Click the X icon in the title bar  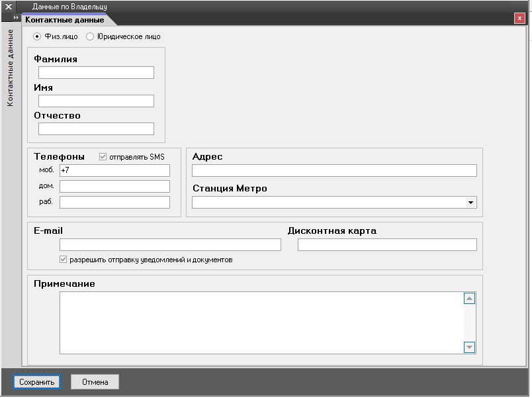tap(9, 7)
